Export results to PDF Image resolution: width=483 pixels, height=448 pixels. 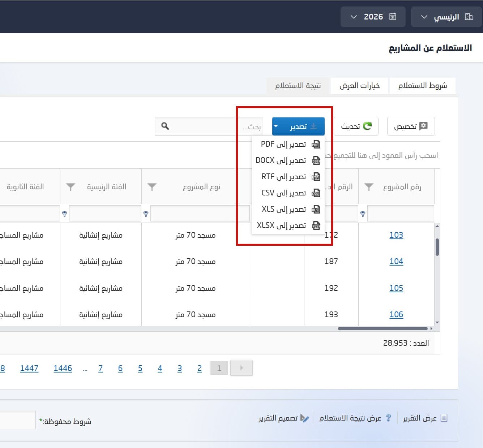pyautogui.click(x=288, y=144)
